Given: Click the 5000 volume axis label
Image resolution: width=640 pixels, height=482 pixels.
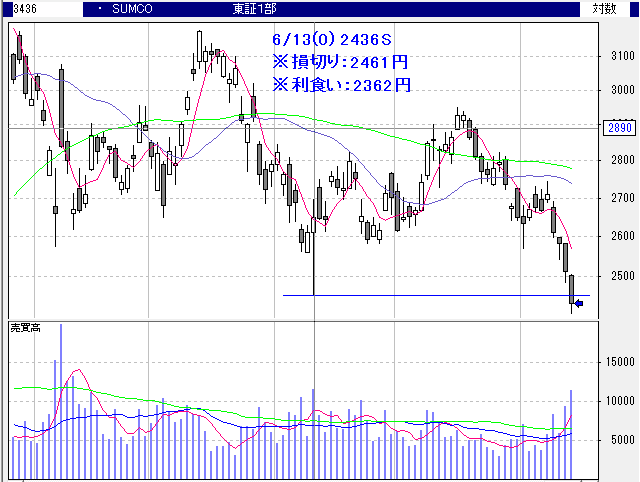Looking at the screenshot, I should pyautogui.click(x=623, y=440).
